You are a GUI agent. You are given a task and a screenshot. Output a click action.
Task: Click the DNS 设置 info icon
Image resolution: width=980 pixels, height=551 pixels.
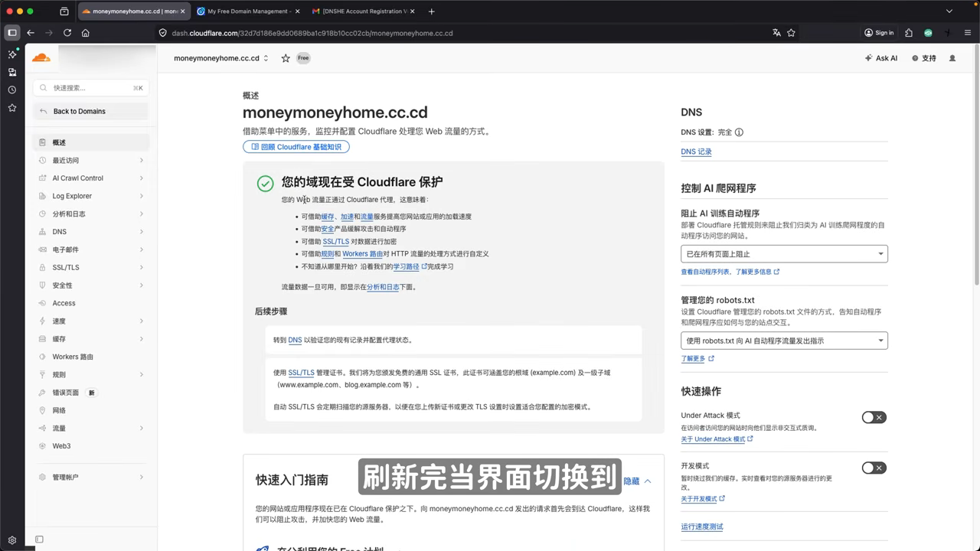[x=739, y=132]
